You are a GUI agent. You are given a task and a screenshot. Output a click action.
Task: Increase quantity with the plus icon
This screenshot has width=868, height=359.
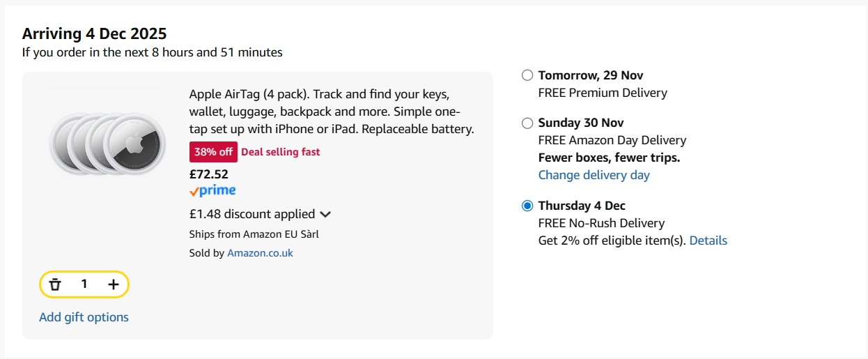(x=114, y=284)
